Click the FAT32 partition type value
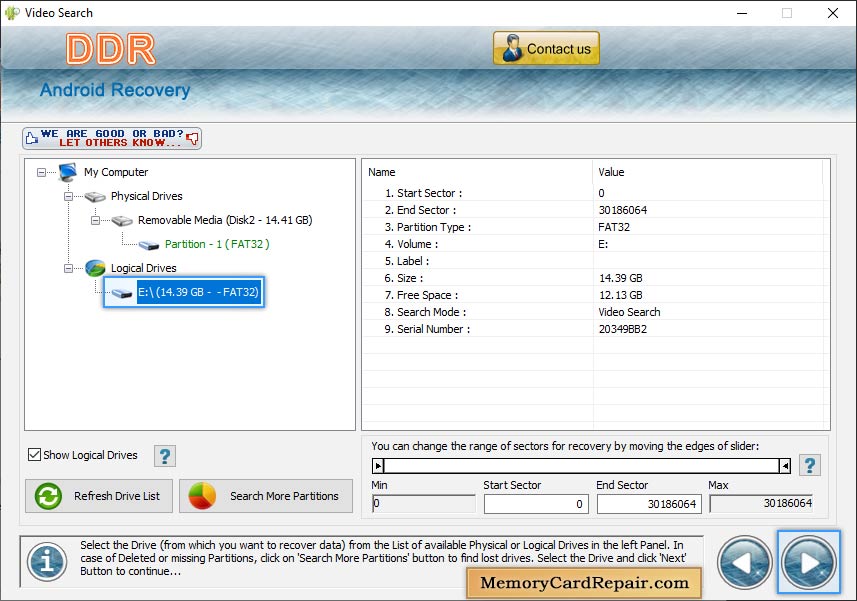857x601 pixels. point(614,227)
